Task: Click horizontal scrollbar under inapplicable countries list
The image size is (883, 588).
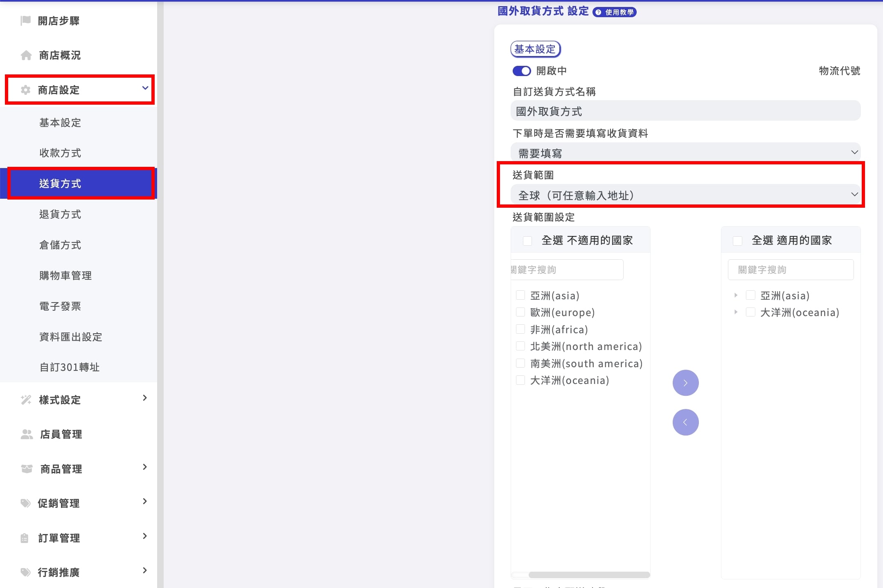Action: 589,575
